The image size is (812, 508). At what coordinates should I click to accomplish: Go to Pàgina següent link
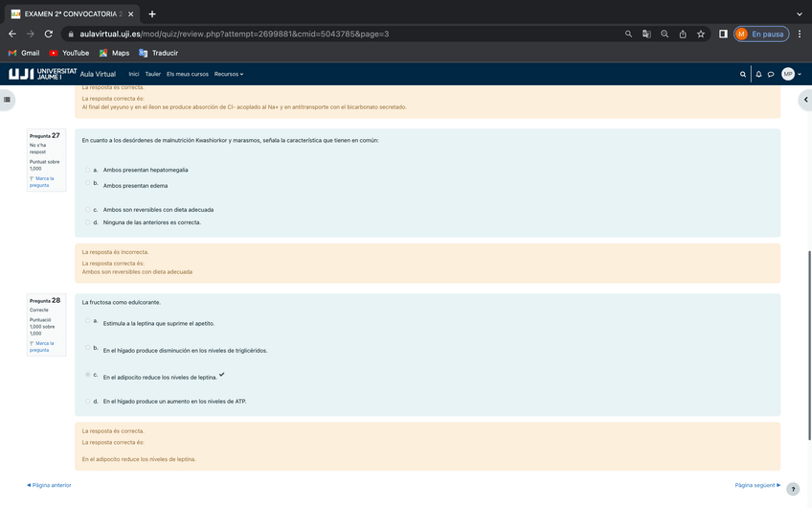click(756, 485)
